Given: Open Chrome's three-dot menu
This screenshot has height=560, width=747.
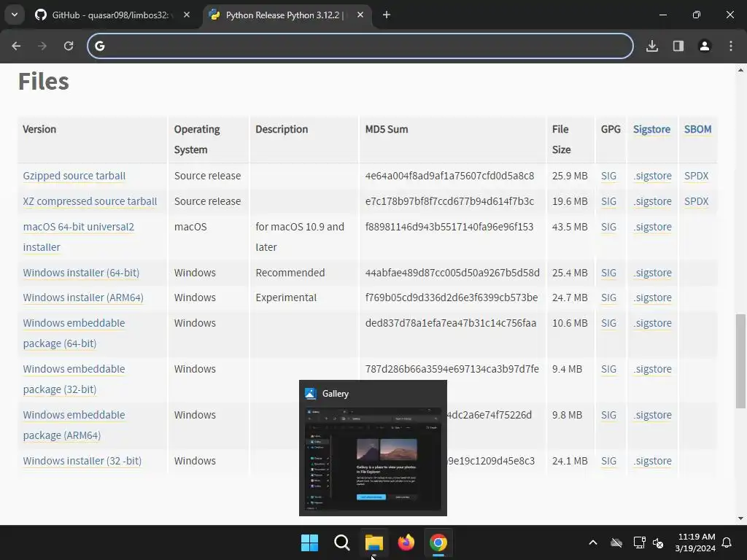Looking at the screenshot, I should 731,46.
